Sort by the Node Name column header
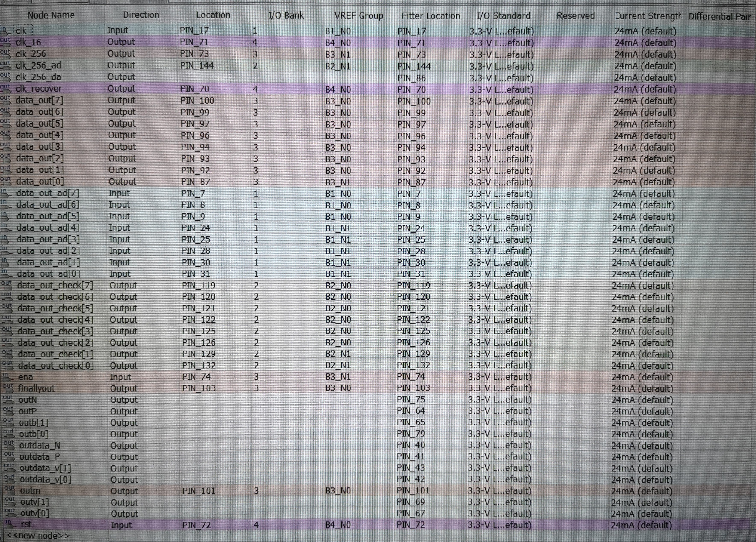Viewport: 756px width, 542px height. pos(51,15)
